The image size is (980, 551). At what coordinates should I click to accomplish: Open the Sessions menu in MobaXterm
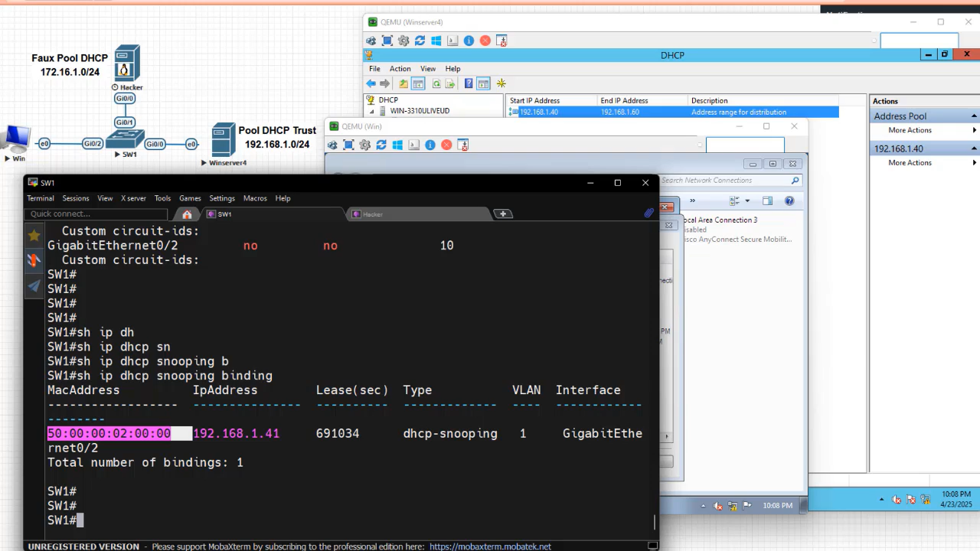coord(75,198)
